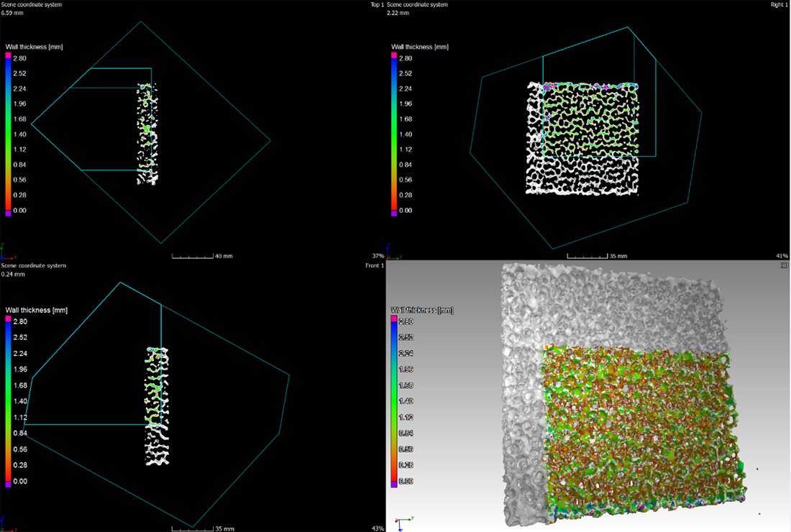Click the 3D view indicator icon
This screenshot has height=532, width=791.
click(x=784, y=265)
